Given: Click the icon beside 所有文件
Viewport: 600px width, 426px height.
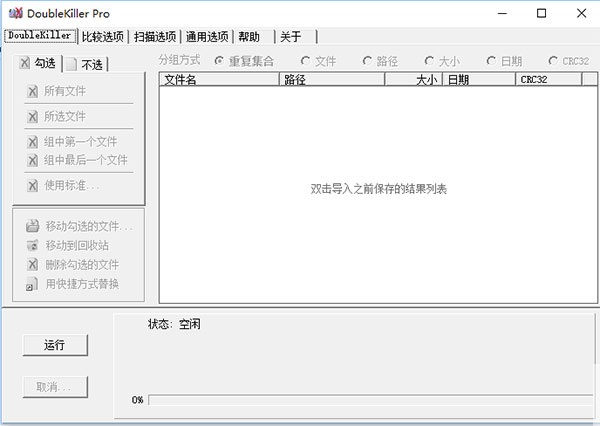Looking at the screenshot, I should pyautogui.click(x=33, y=91).
